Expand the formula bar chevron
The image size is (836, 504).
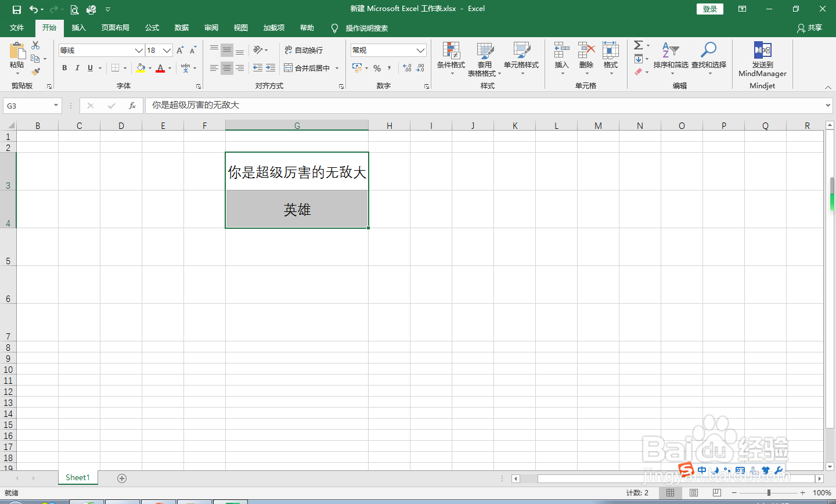(828, 105)
